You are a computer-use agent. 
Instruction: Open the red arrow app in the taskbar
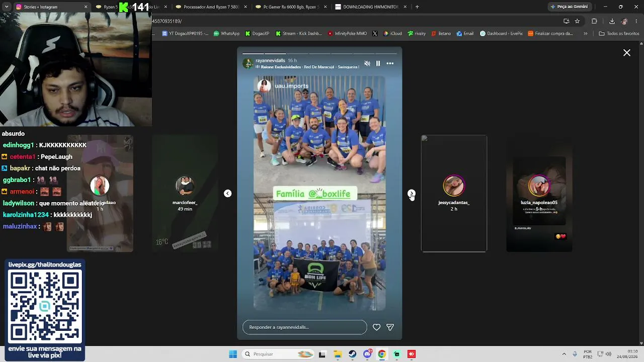tap(412, 354)
